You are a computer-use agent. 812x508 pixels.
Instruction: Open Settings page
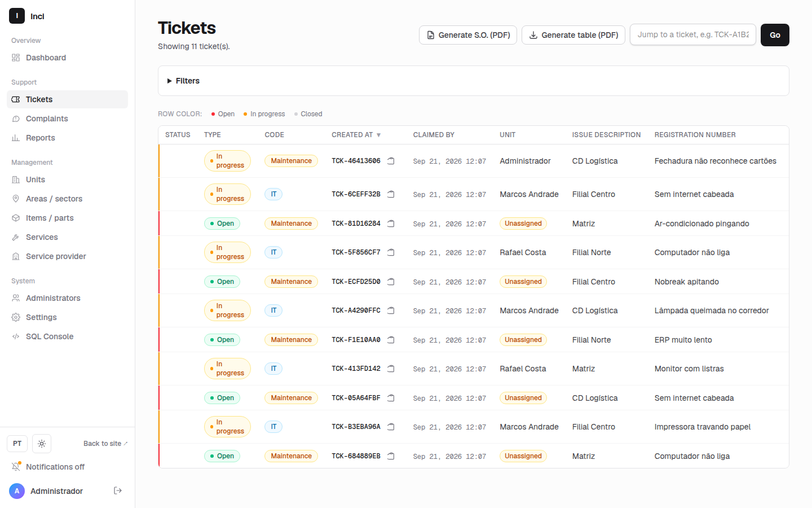click(x=67, y=317)
